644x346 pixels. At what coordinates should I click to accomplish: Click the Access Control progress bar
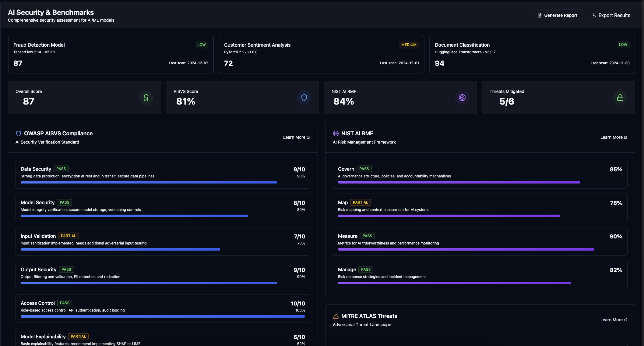163,316
